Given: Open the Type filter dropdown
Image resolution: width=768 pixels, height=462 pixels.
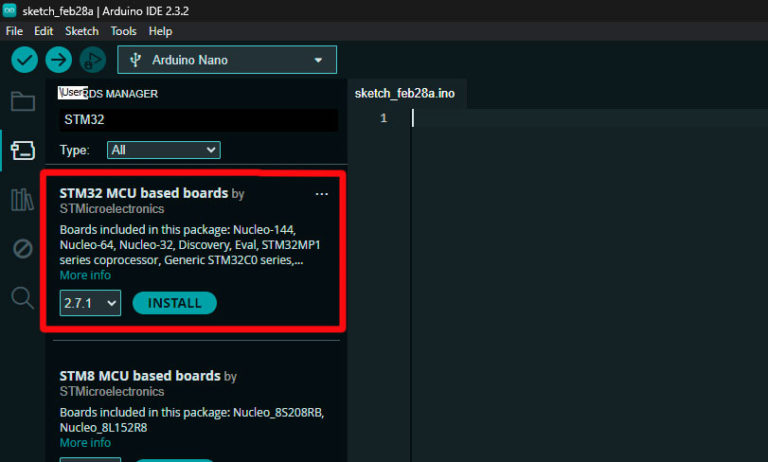Looking at the screenshot, I should [163, 150].
